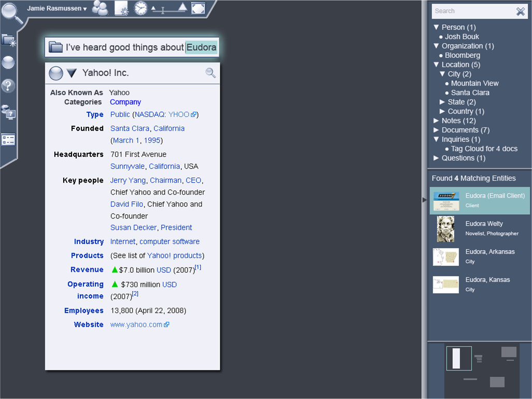Expand the Questions (1) tree node

(x=436, y=158)
